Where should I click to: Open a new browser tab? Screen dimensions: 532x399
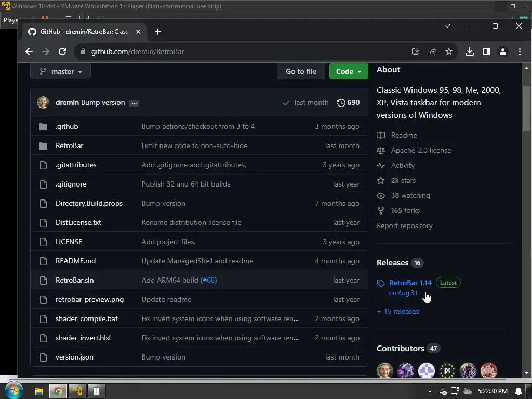pos(158,32)
